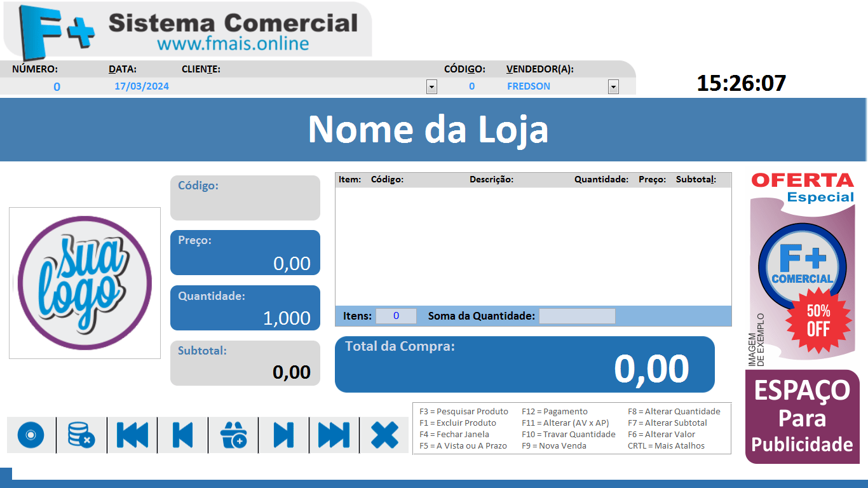Jump to the first record
The image size is (868, 488).
(x=132, y=435)
